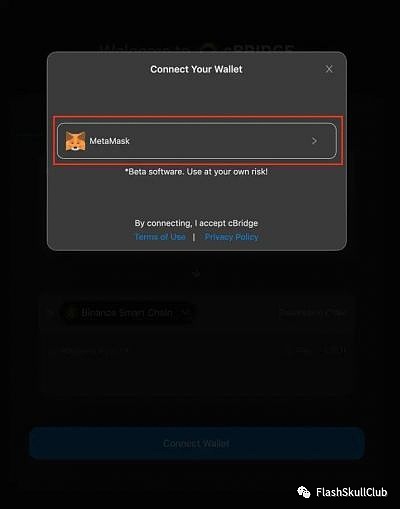Viewport: 400px width, 509px height.
Task: Click the FlashSkullClub watermark text
Action: point(352,492)
